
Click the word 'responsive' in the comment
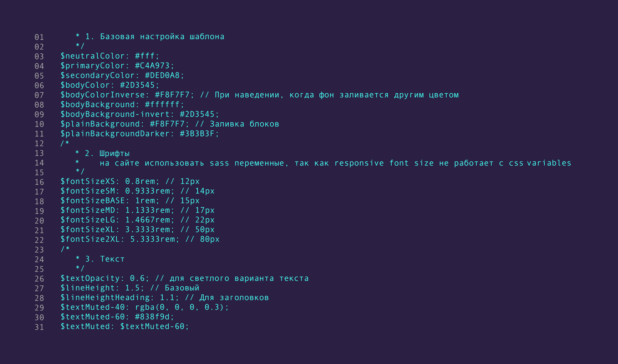[359, 163]
